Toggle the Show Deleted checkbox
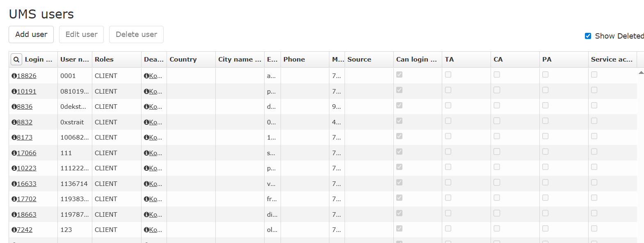Image resolution: width=644 pixels, height=243 pixels. [x=588, y=36]
